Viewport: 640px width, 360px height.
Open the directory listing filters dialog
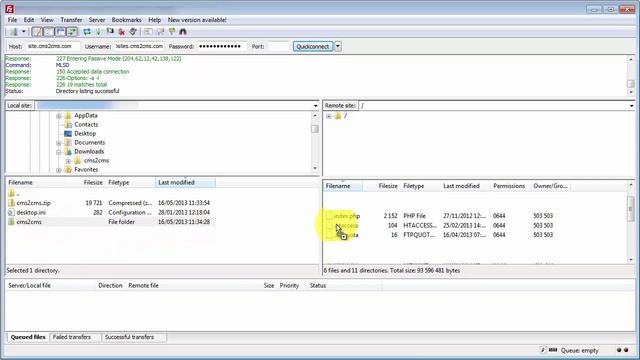pyautogui.click(x=148, y=31)
